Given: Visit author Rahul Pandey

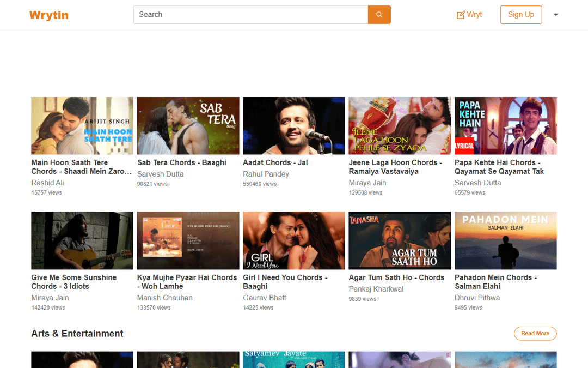Looking at the screenshot, I should pos(266,174).
